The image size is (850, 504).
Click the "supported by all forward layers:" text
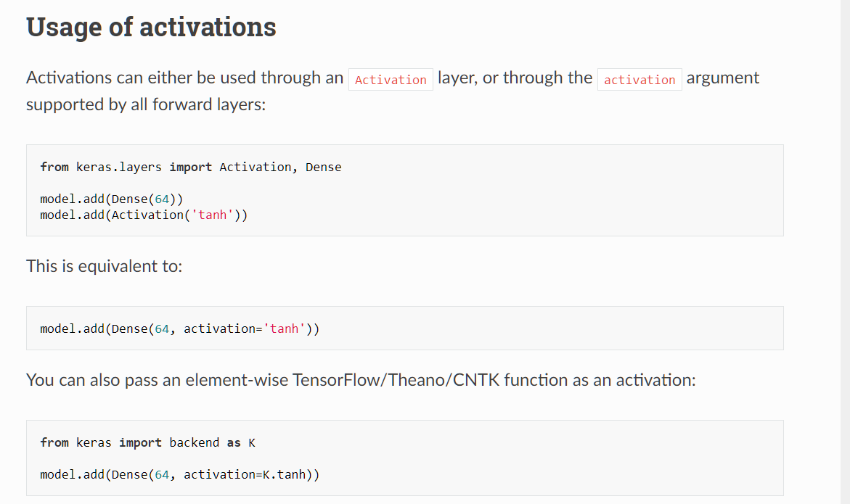pyautogui.click(x=146, y=104)
